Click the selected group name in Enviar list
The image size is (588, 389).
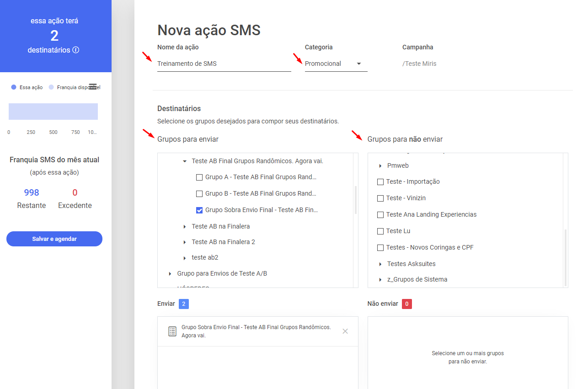pyautogui.click(x=256, y=331)
